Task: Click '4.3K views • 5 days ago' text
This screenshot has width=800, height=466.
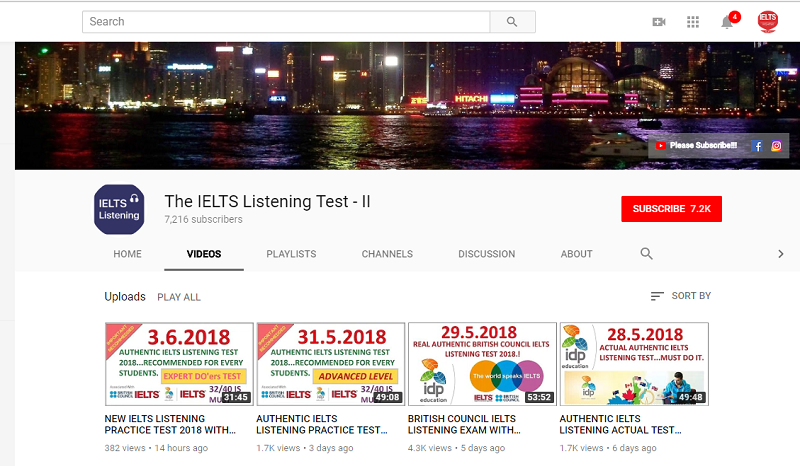Action: (x=456, y=448)
